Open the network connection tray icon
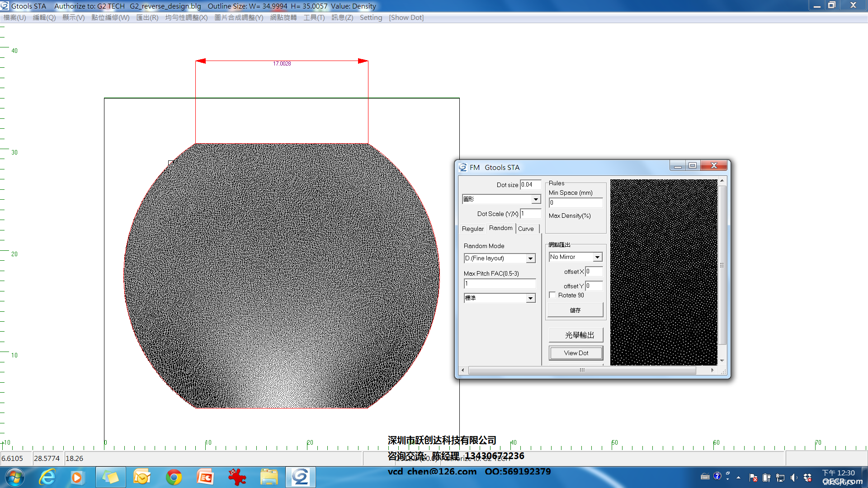868x488 pixels. click(x=780, y=478)
